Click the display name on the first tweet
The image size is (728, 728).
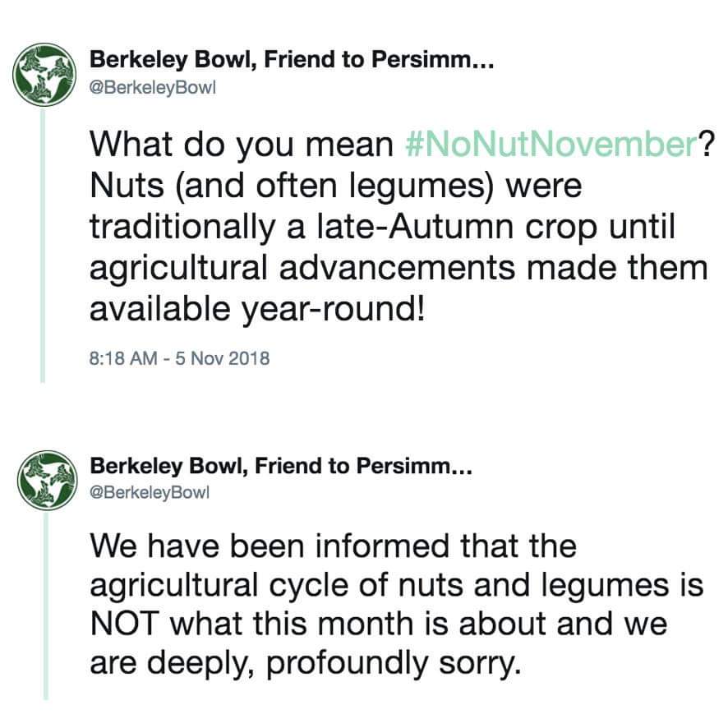click(x=292, y=59)
